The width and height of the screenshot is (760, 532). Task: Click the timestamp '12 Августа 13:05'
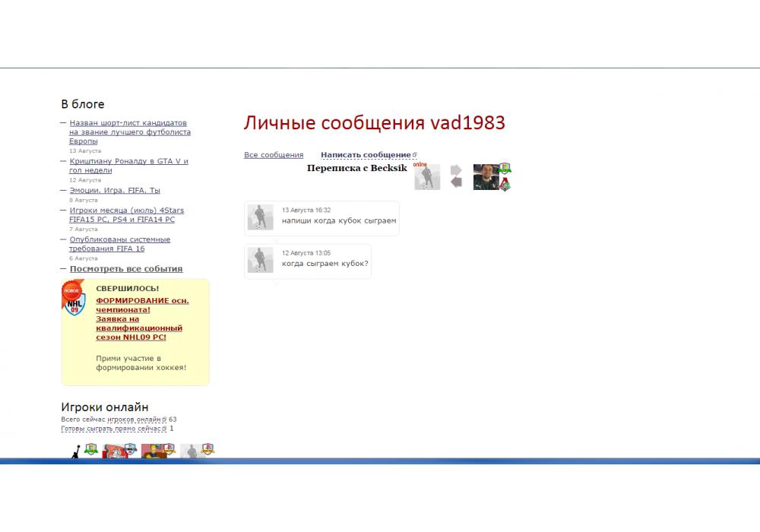pos(306,253)
